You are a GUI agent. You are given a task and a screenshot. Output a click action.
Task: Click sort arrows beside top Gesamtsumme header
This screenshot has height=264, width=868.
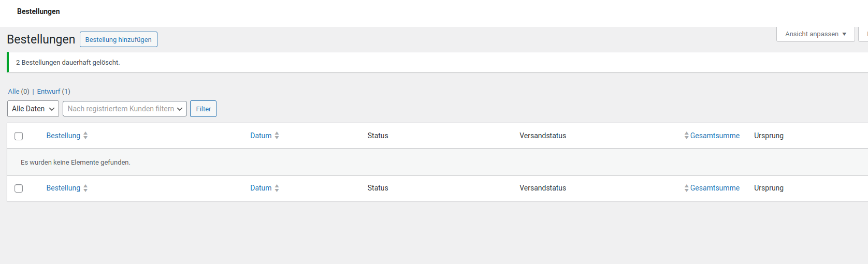[686, 136]
